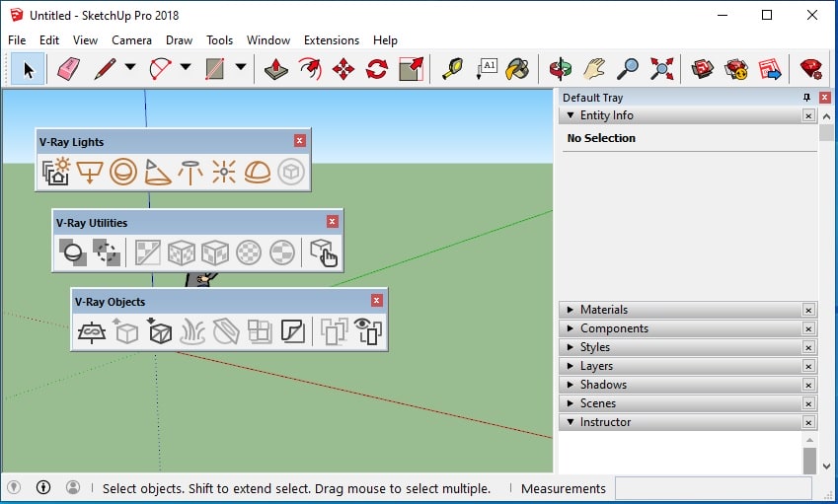This screenshot has height=504, width=838.
Task: Add a V-Ray Spot Light
Action: click(x=157, y=172)
